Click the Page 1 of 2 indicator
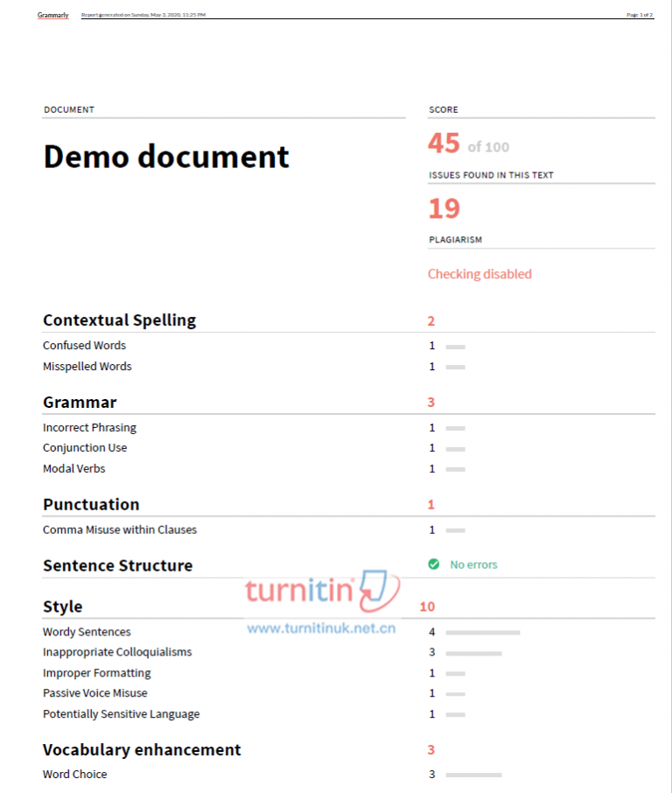Image resolution: width=672 pixels, height=793 pixels. [x=640, y=15]
